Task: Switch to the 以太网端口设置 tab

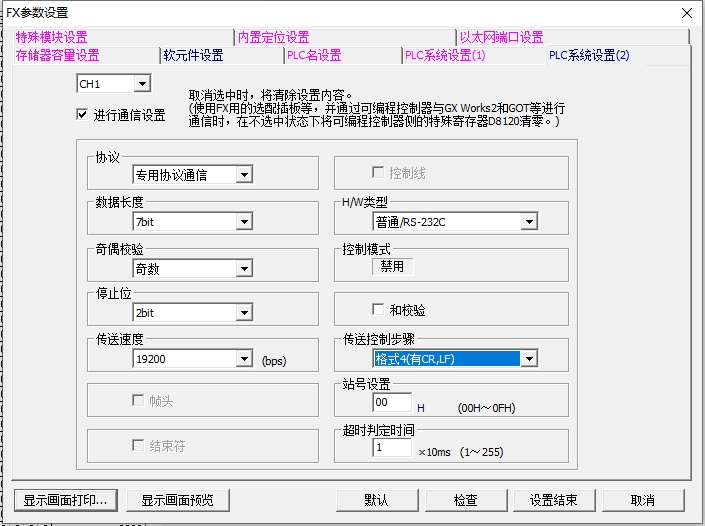Action: 500,37
